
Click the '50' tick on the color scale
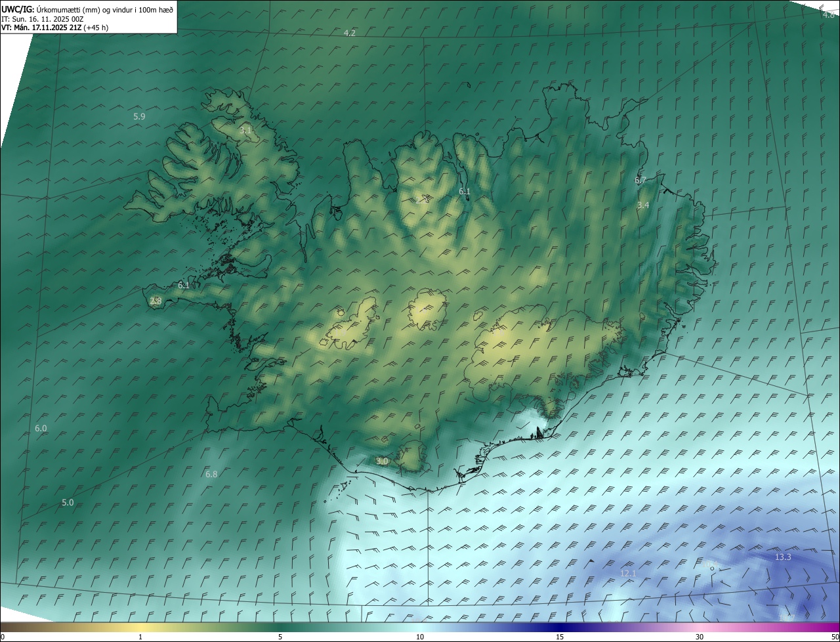(x=835, y=637)
